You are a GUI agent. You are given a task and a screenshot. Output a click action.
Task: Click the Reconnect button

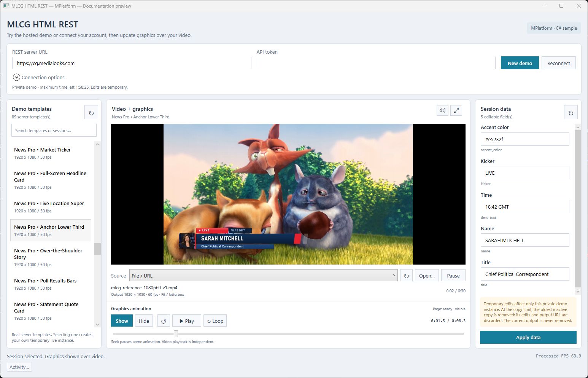(558, 63)
